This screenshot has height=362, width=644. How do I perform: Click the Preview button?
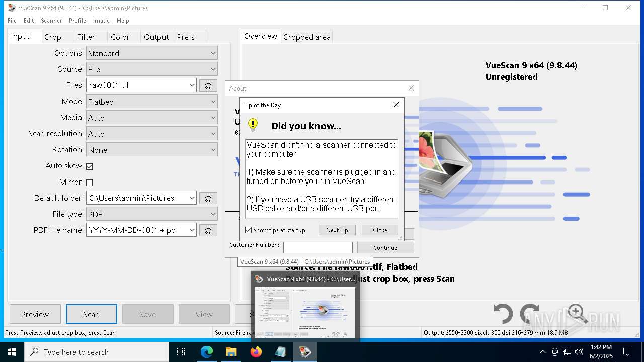pos(35,314)
